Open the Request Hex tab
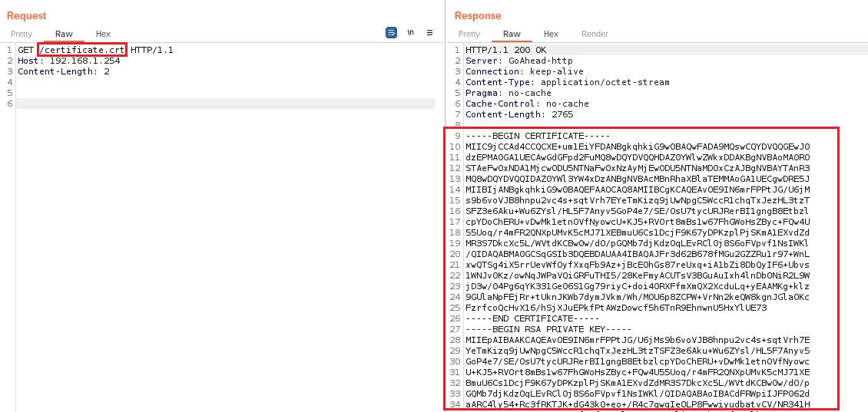This screenshot has width=868, height=412. [x=103, y=34]
